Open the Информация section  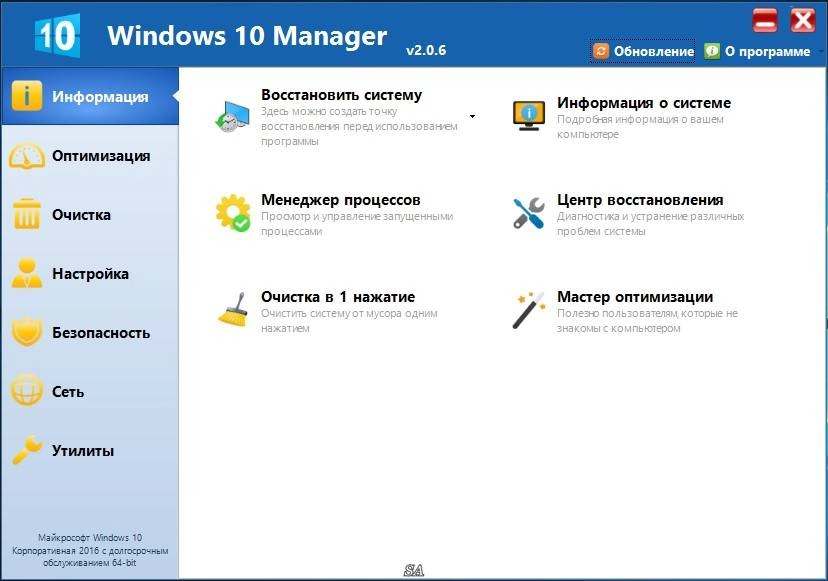(90, 96)
